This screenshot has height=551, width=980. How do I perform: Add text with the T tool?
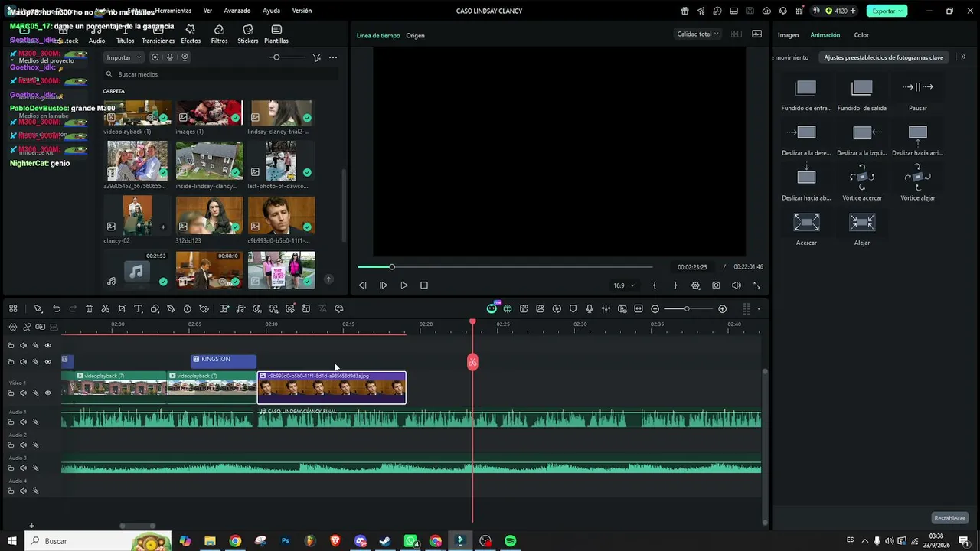click(139, 309)
